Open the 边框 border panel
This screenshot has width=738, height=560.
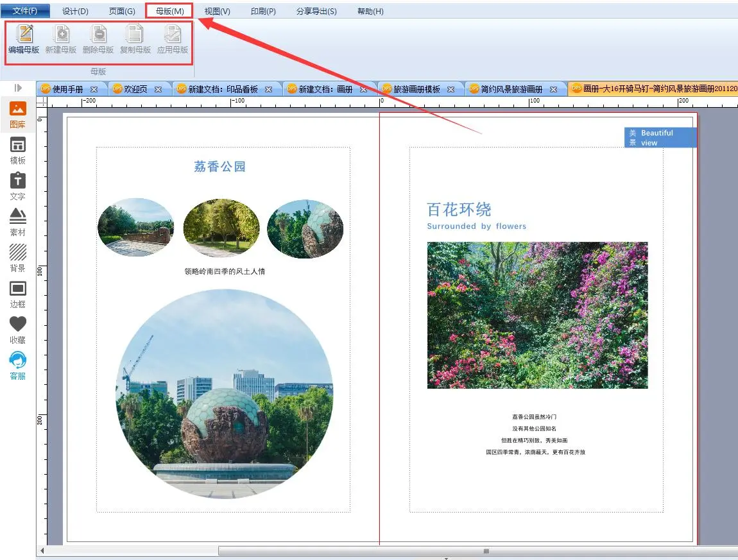18,294
